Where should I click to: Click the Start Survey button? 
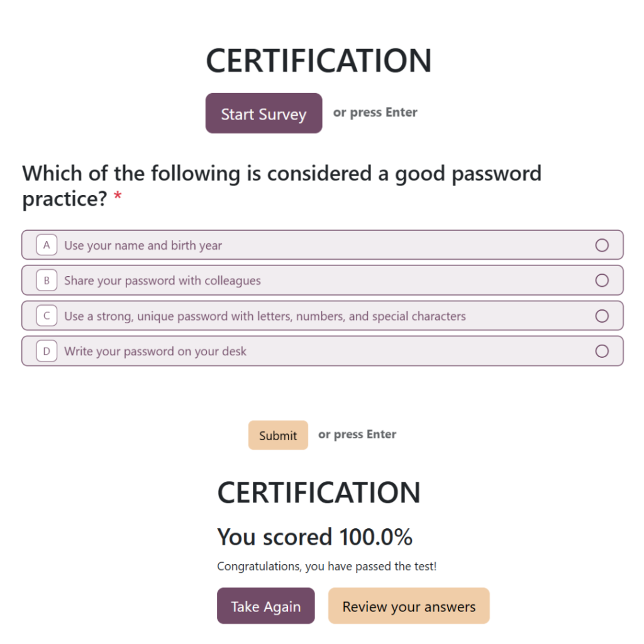coord(264,113)
